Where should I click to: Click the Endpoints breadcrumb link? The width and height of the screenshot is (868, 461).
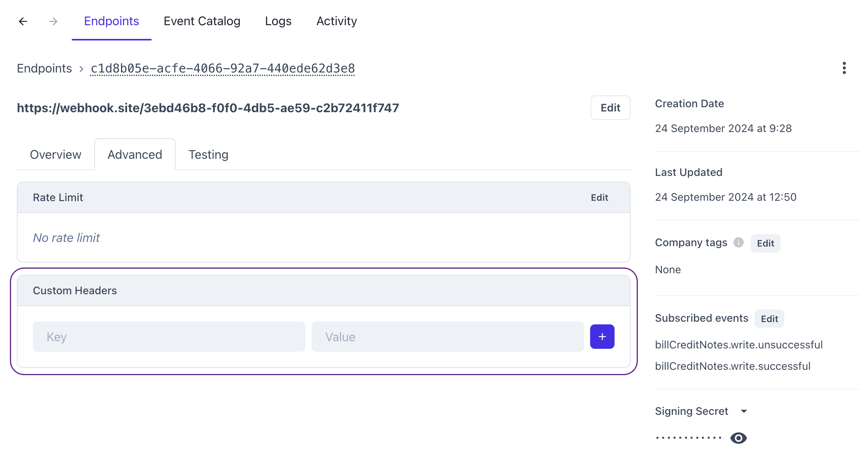[45, 68]
